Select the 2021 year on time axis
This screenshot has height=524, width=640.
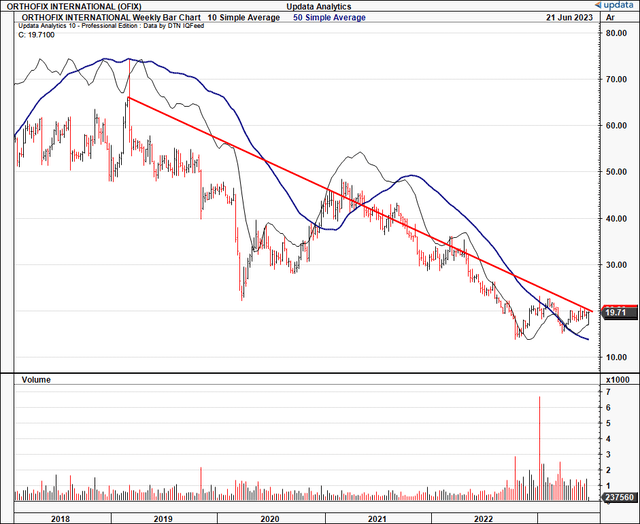click(377, 518)
